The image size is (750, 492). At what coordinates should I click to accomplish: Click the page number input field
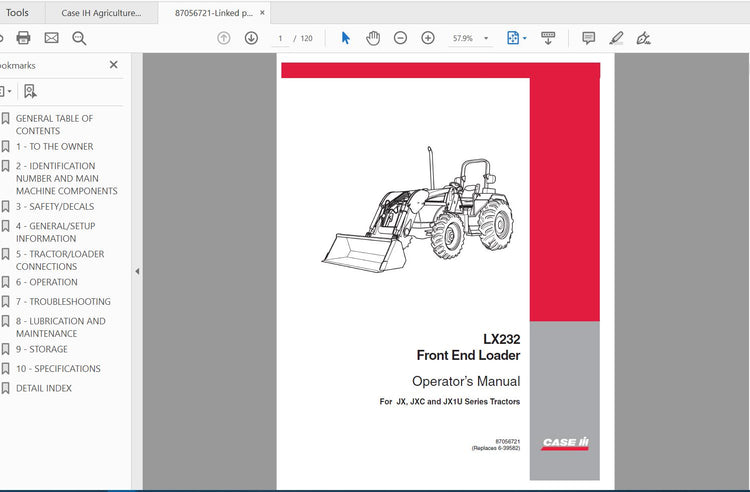pos(280,38)
